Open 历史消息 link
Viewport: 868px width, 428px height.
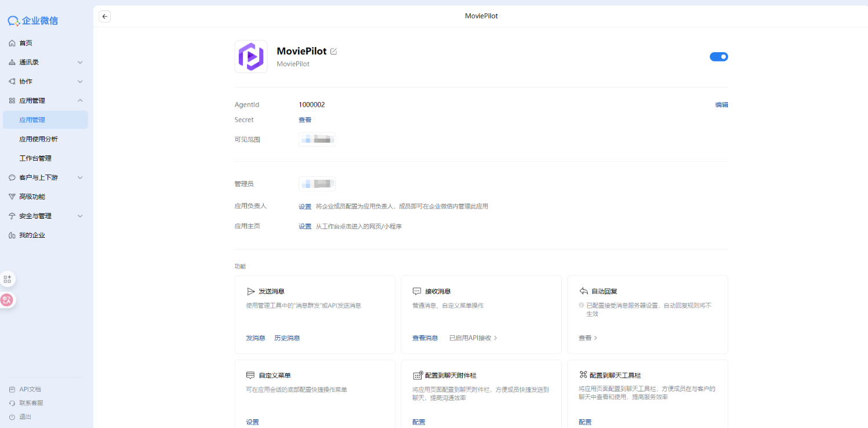[x=287, y=338]
